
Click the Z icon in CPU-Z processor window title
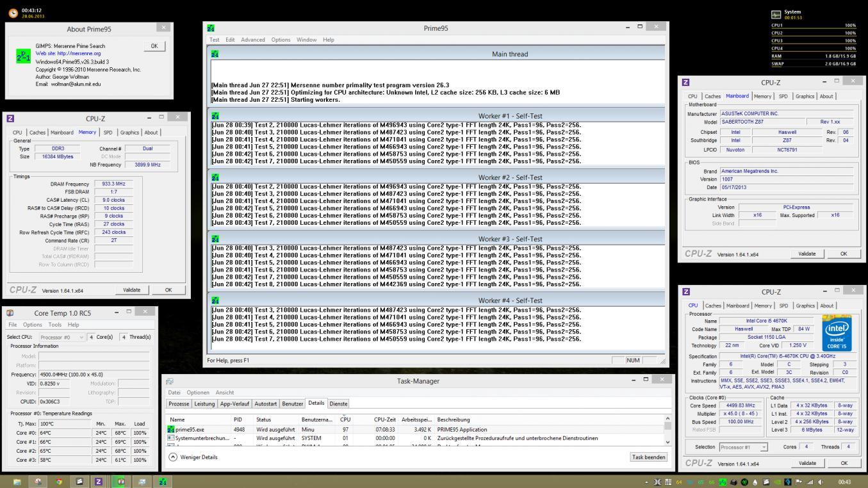(686, 292)
